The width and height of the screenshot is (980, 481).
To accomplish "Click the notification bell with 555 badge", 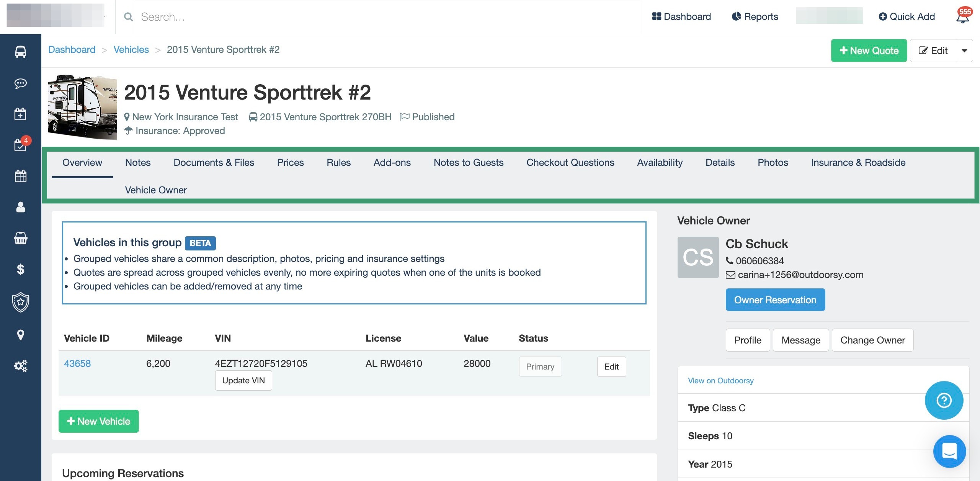I will (962, 17).
